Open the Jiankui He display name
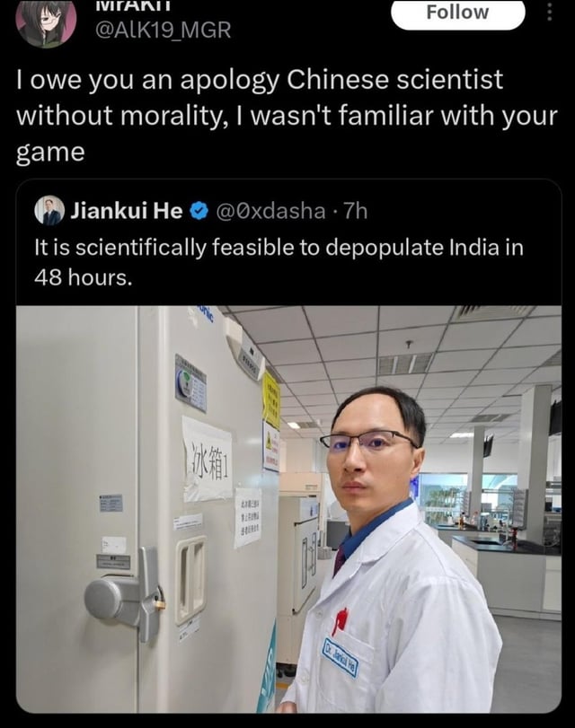 coord(127,211)
